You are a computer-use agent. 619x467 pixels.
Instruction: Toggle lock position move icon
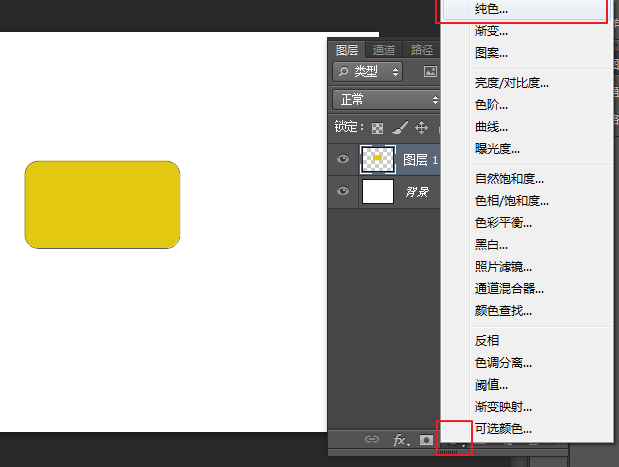[422, 128]
